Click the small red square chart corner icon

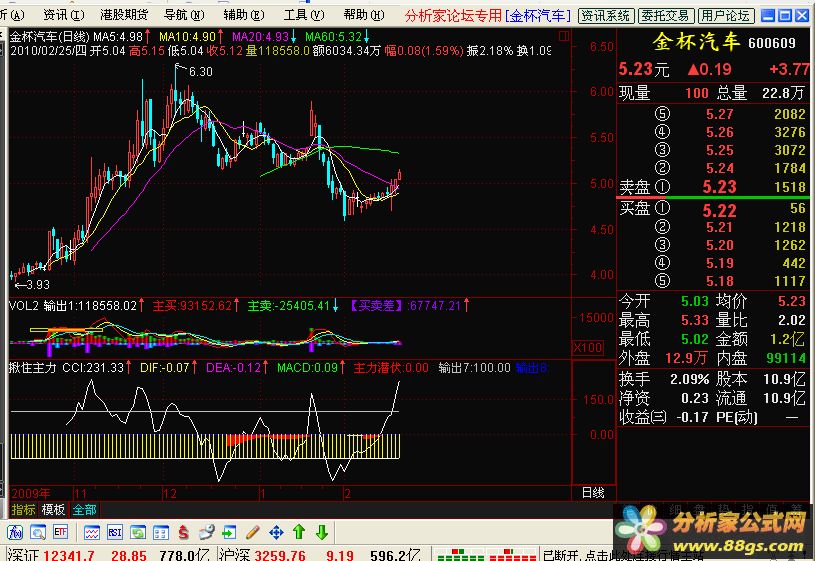click(563, 36)
